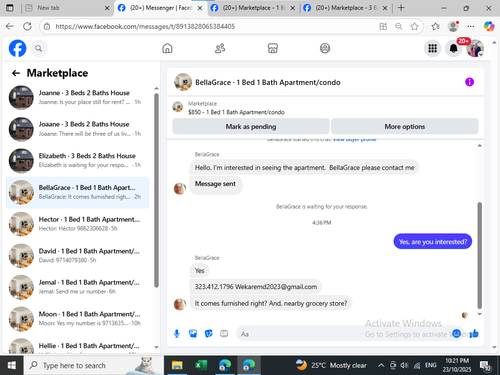Open the Friends icon
Viewport: 500px width, 375px height.
point(220,48)
